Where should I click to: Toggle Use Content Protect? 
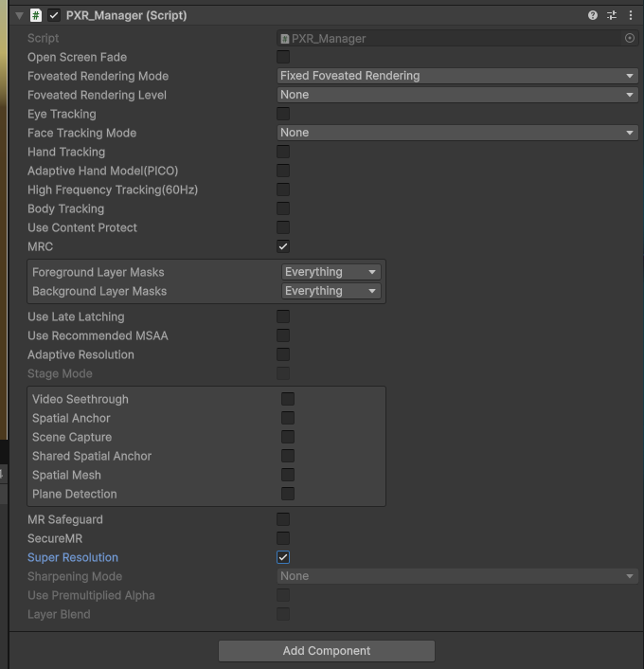coord(283,227)
